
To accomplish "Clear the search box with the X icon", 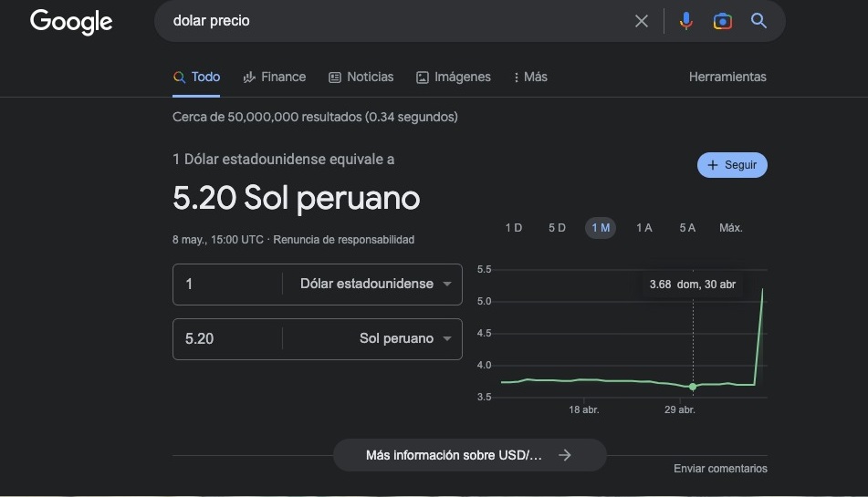I will [x=642, y=21].
